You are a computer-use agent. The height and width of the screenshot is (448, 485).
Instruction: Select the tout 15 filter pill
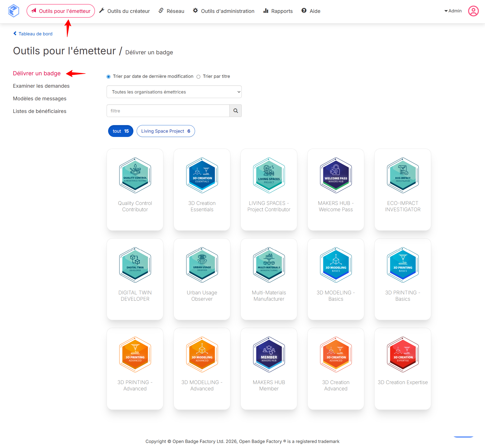[x=121, y=131]
